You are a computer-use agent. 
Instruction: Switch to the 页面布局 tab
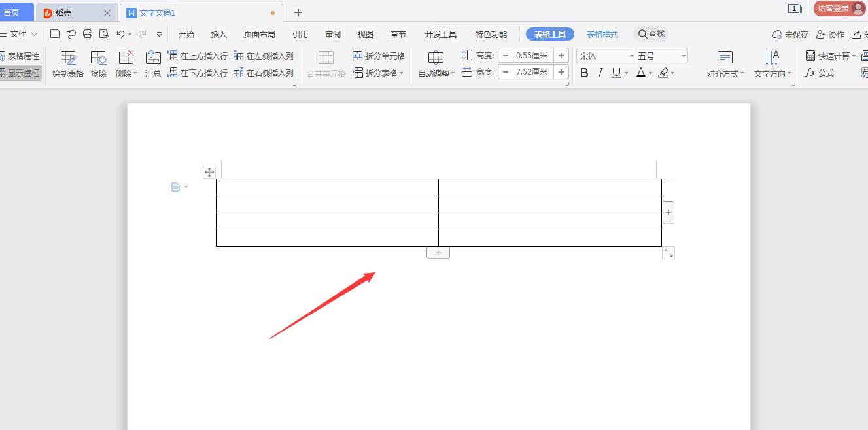tap(260, 34)
